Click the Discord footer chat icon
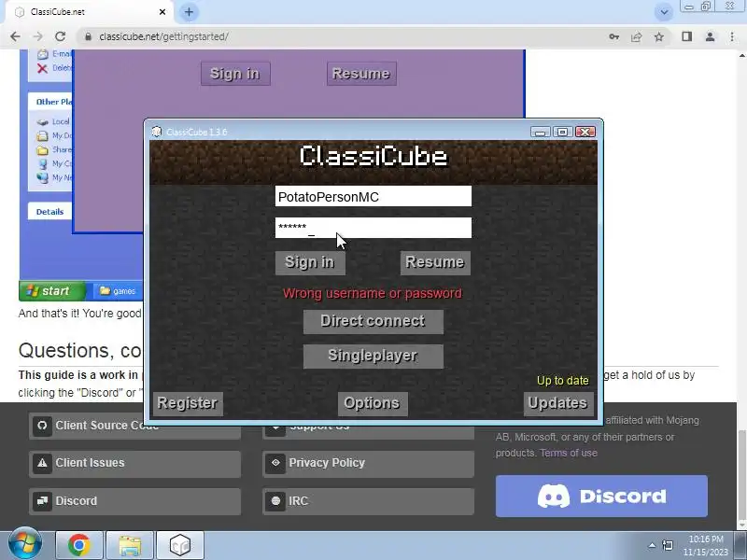 click(42, 501)
